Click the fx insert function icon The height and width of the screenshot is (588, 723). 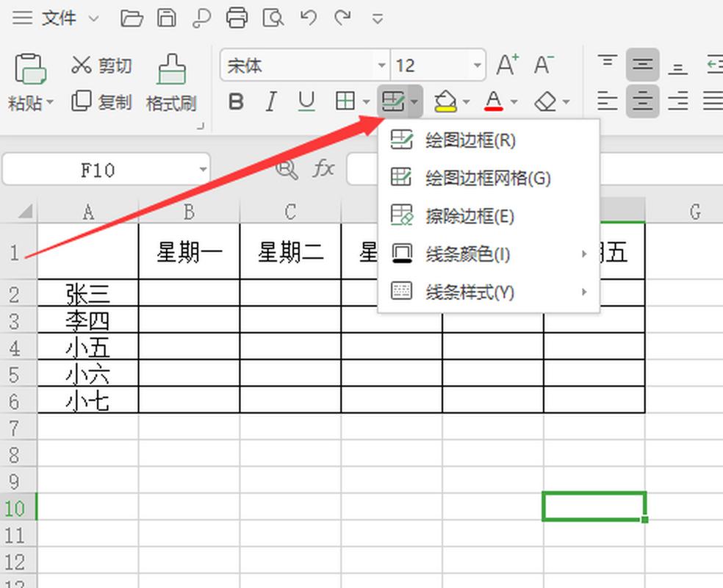pyautogui.click(x=323, y=169)
